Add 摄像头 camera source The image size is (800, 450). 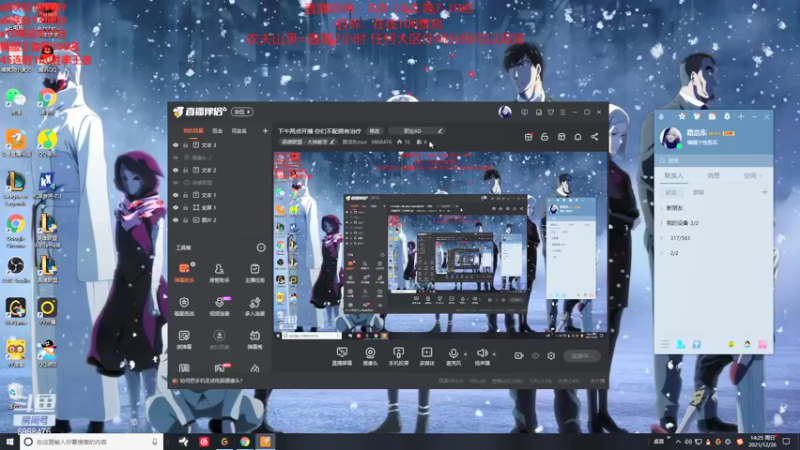point(370,356)
